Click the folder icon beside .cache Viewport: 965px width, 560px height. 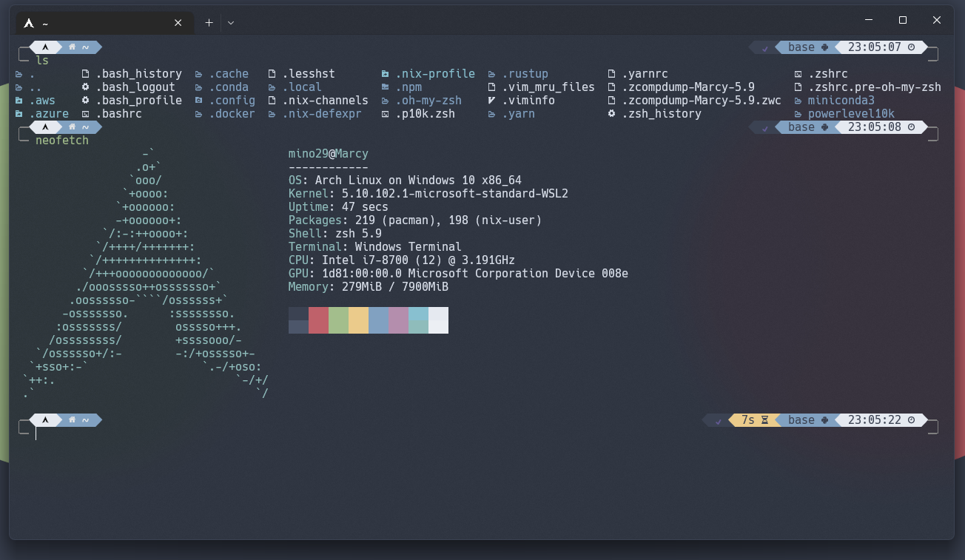199,74
